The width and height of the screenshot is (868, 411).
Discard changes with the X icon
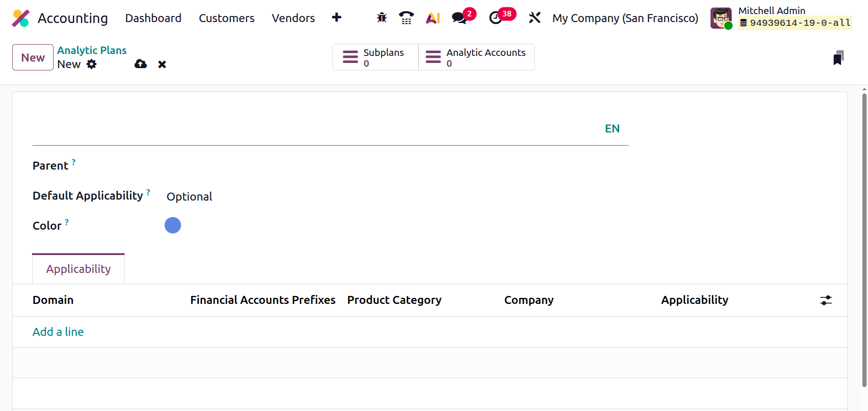click(162, 64)
